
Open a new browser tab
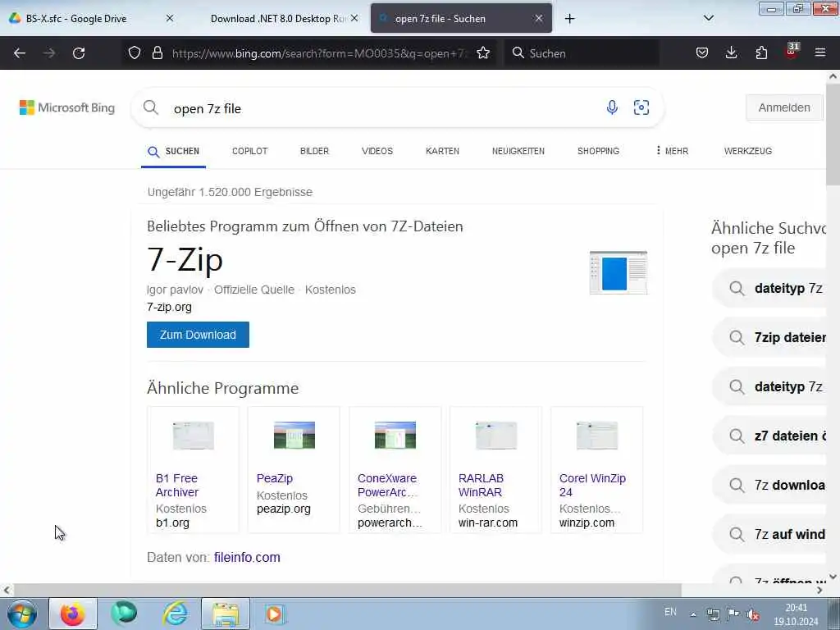click(569, 19)
